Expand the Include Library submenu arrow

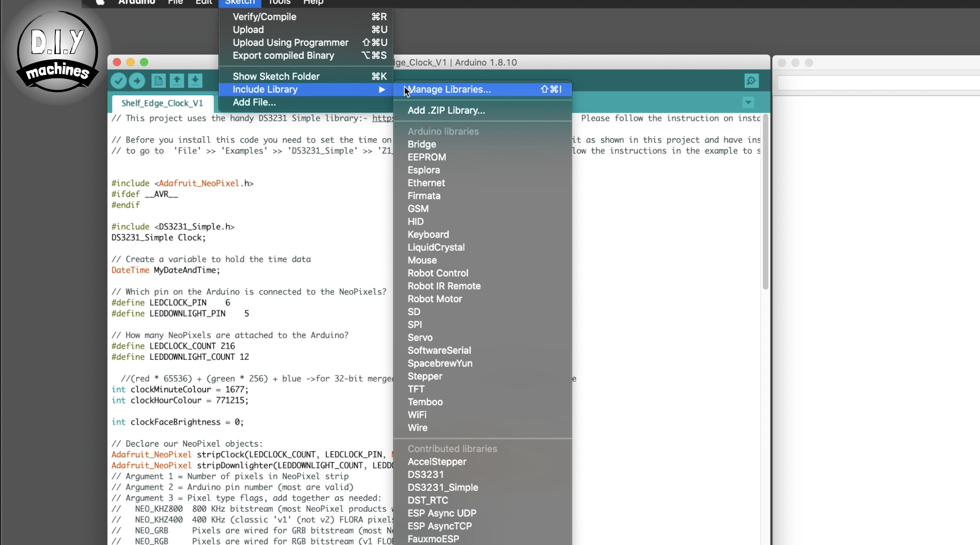[381, 89]
